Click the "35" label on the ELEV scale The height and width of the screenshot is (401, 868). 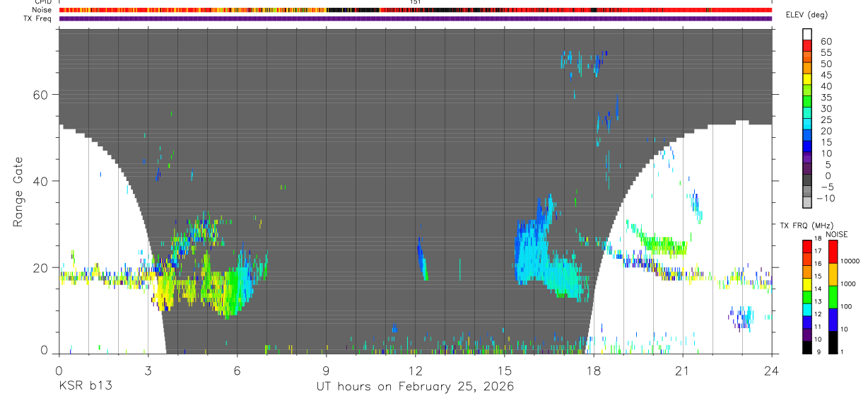coord(826,98)
